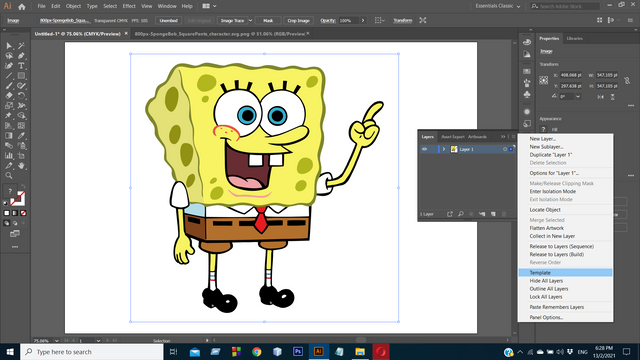The height and width of the screenshot is (360, 640).
Task: Click the Gradient mode swatch below fill
Action: (15, 213)
